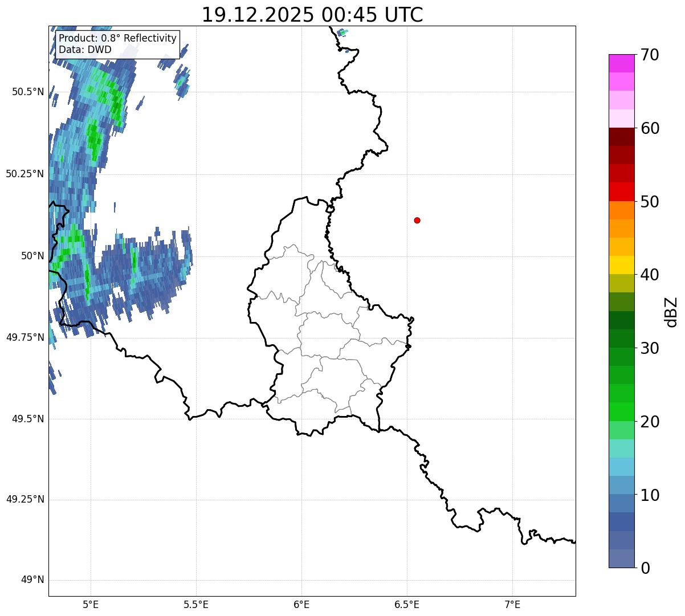This screenshot has width=685, height=616.
Task: Click the dBZ colorbar axis label
Action: 671,312
